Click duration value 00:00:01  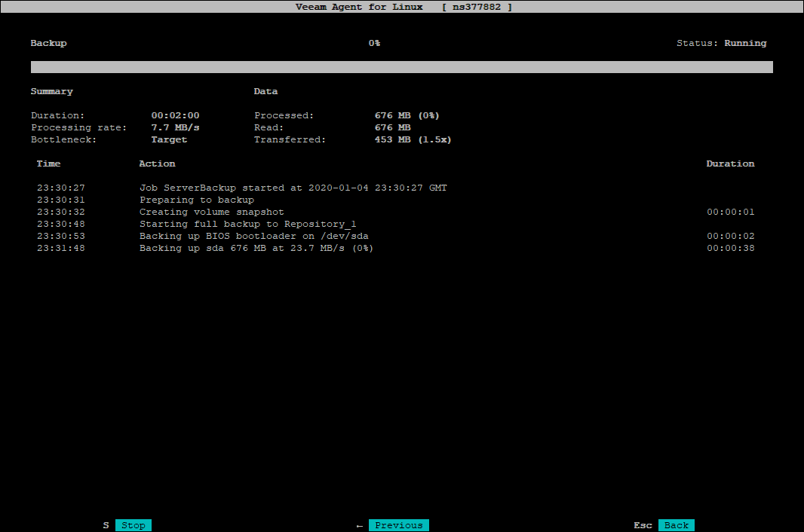(x=731, y=212)
